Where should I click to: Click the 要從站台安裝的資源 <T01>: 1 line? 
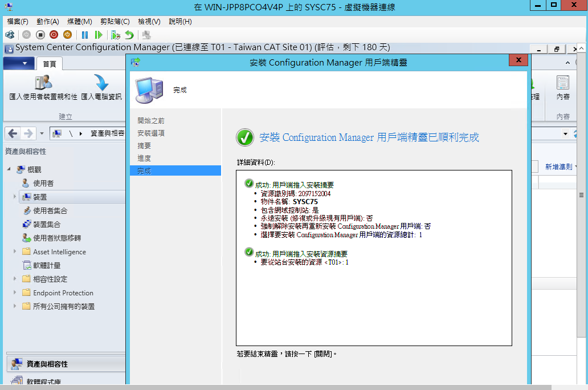304,262
